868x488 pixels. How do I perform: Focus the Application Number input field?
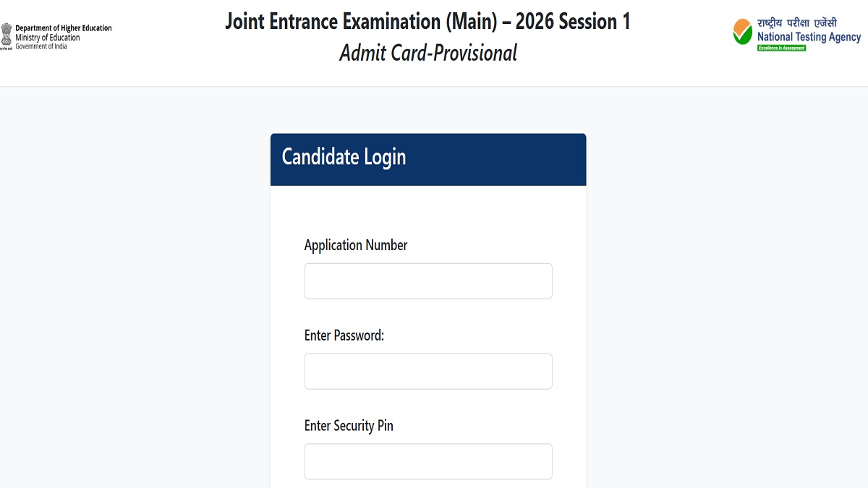[428, 281]
